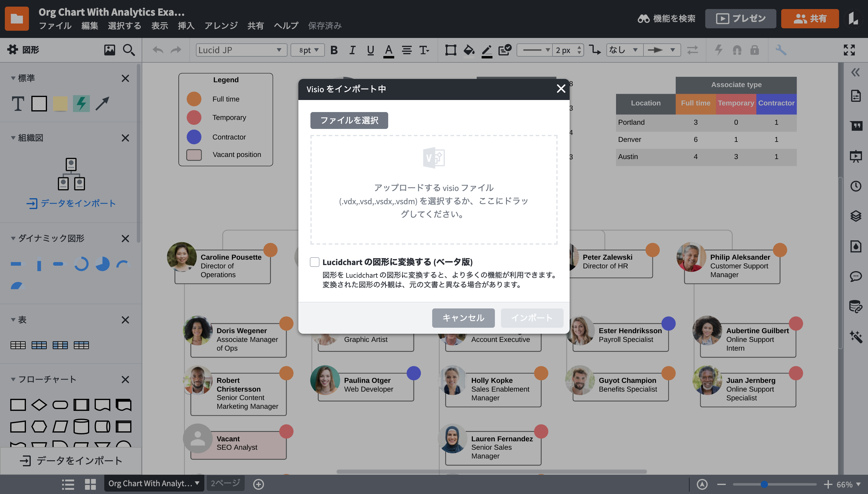Click the search shapes magnifier icon
This screenshot has width=868, height=494.
click(x=129, y=50)
